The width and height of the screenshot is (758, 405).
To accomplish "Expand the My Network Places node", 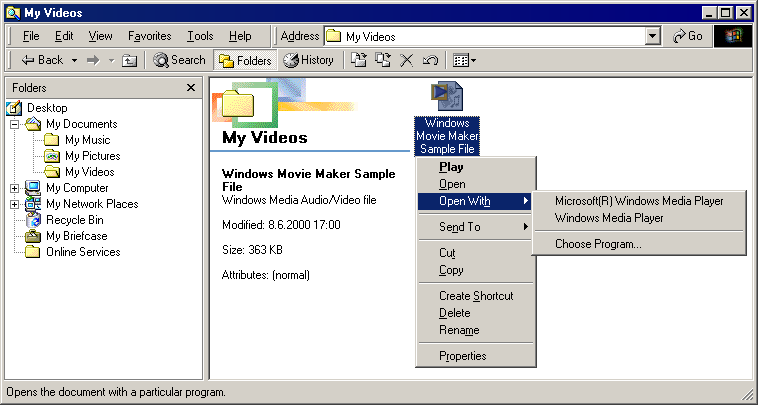I will tap(15, 204).
